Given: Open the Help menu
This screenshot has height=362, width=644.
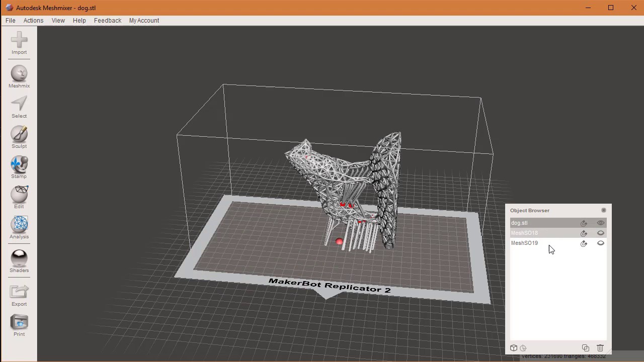Looking at the screenshot, I should tap(79, 21).
